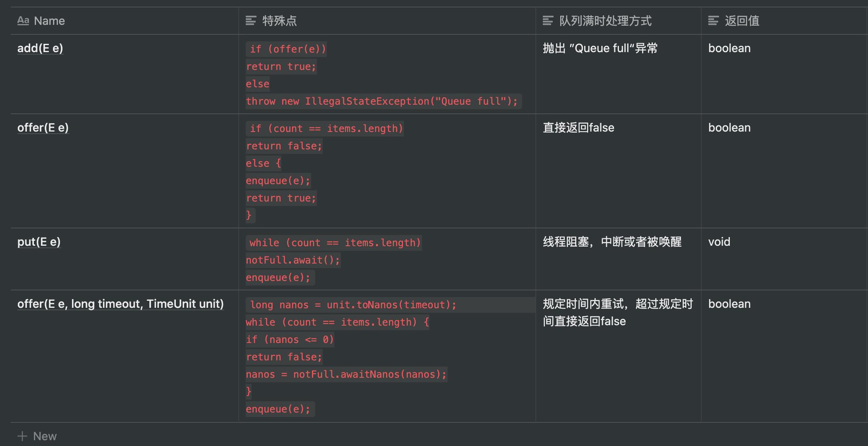Open the put(E e) row page
Screen dimensions: 868x446
(39, 242)
